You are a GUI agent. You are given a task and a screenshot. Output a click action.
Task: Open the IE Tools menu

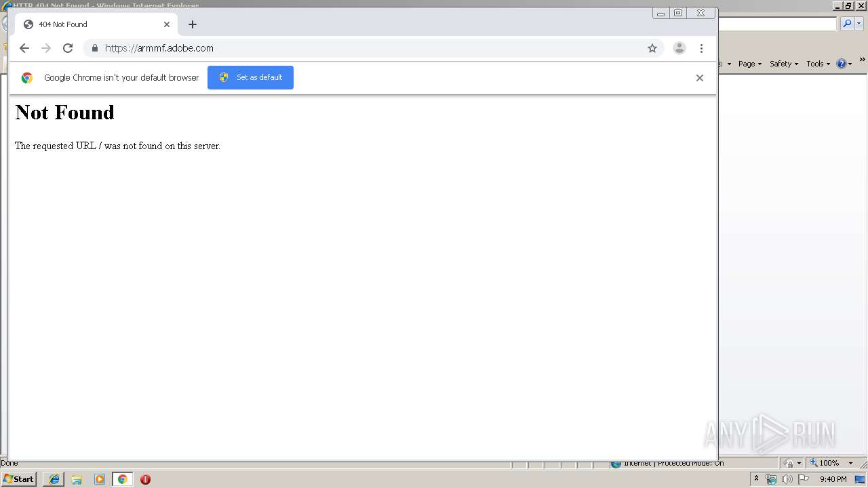tap(818, 64)
